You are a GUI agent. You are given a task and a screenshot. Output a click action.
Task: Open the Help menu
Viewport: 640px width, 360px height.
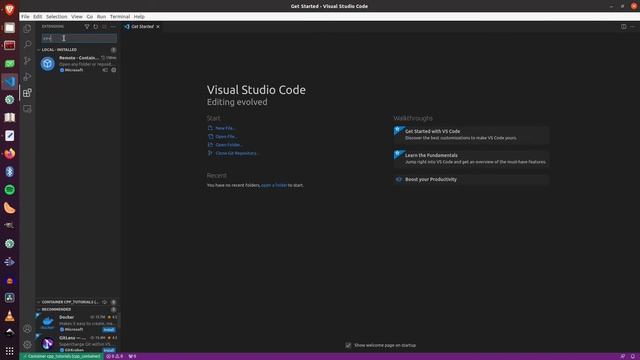139,17
